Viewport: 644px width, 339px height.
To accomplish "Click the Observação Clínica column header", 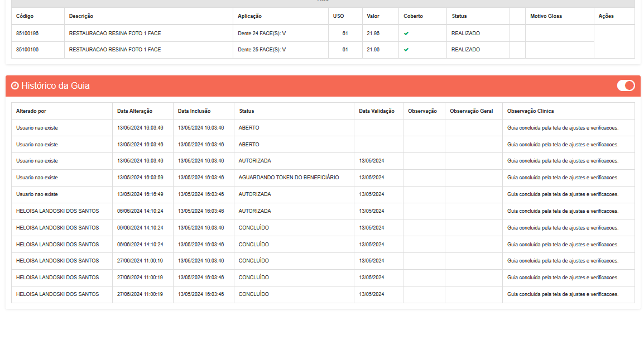I will [x=530, y=111].
